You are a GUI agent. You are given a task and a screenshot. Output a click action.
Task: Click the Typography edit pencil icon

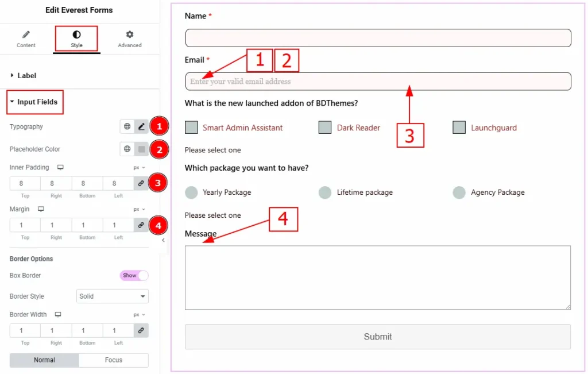tap(141, 127)
